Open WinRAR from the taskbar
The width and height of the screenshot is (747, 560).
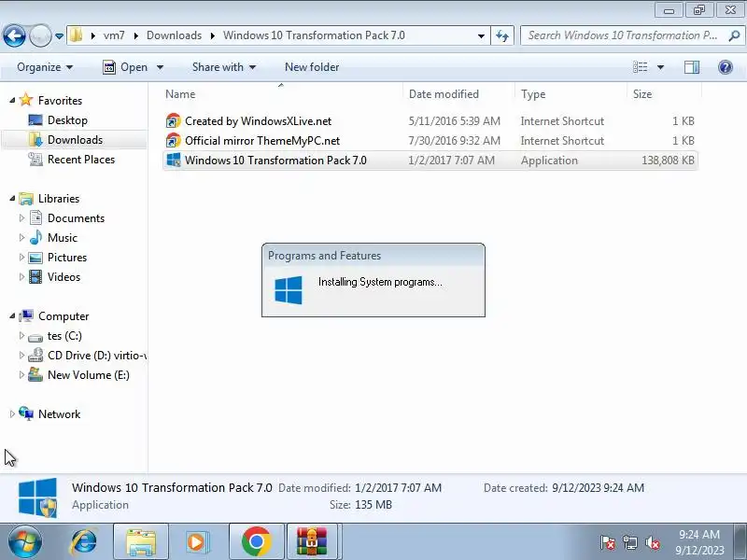312,541
